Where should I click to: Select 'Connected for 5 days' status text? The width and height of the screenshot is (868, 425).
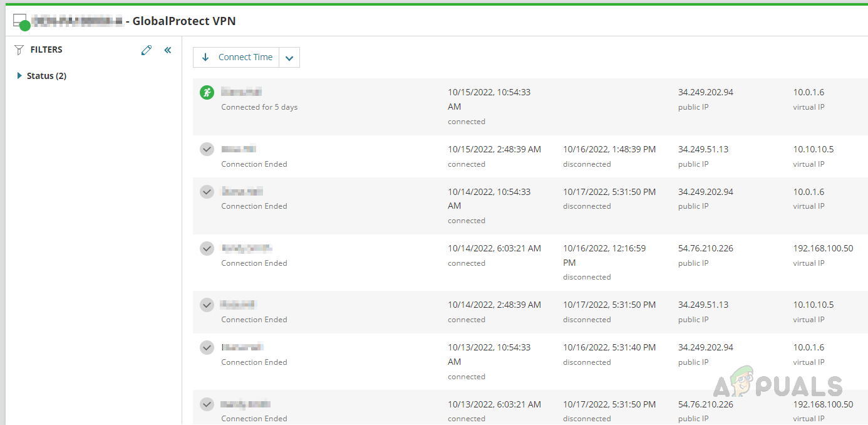(x=259, y=107)
